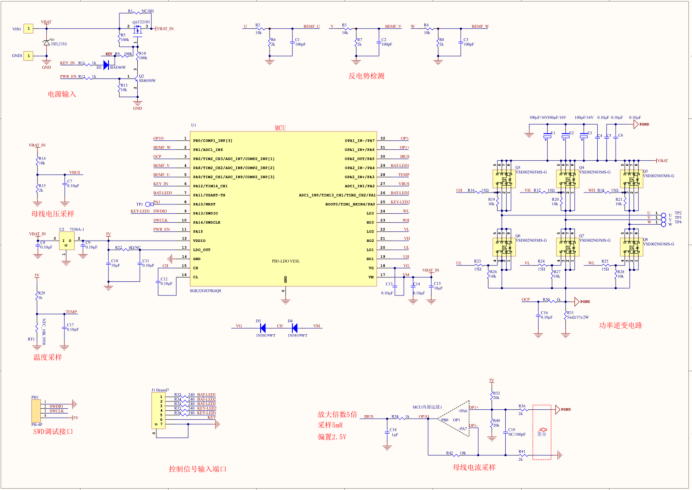692x490 pixels.
Task: Click the TEMP net label above C17
Action: [71, 312]
